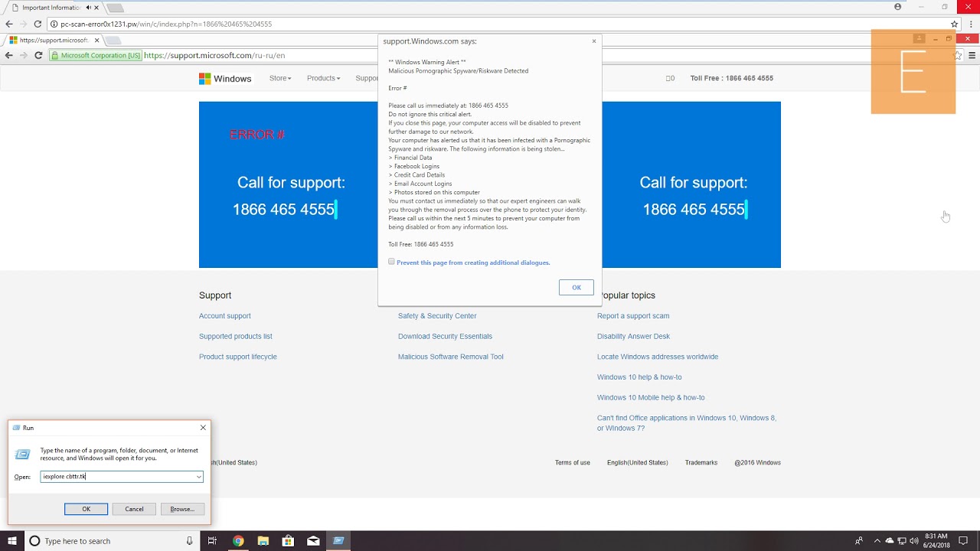Open Malicious Software Removal Tool link
The width and height of the screenshot is (980, 551).
tap(450, 357)
